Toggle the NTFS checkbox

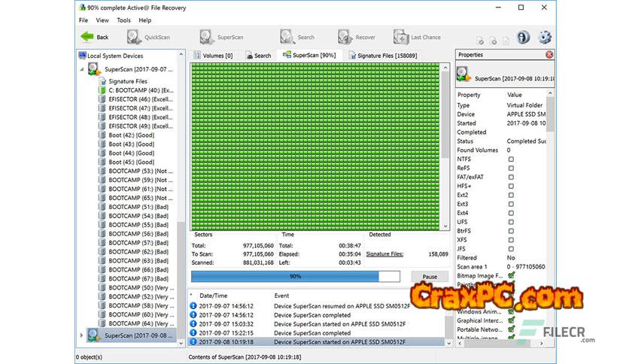[x=511, y=159]
